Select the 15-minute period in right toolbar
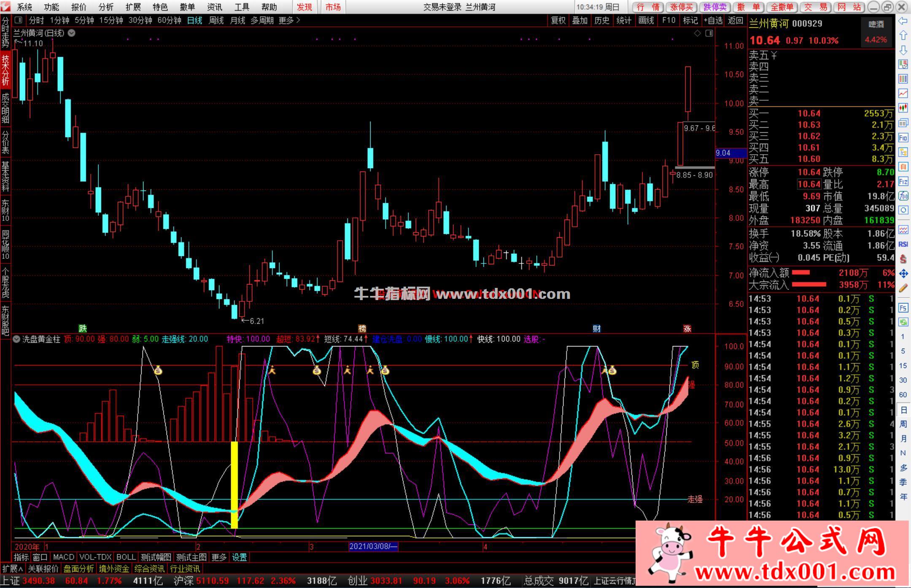This screenshot has width=911, height=588. (x=903, y=366)
